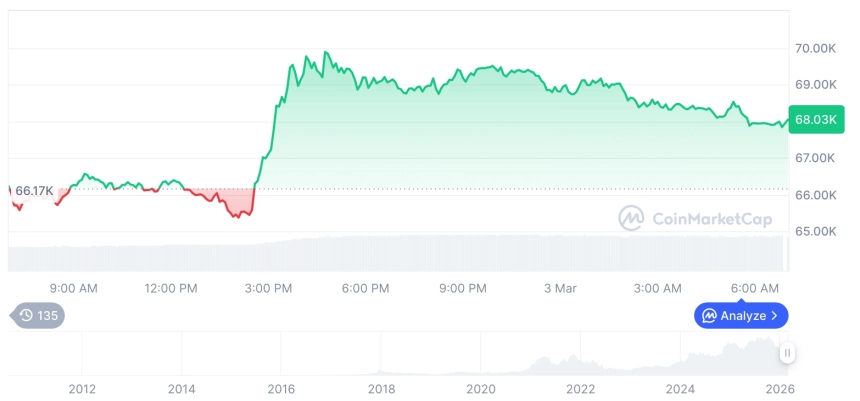Viewport: 860px width, 401px height.
Task: Click the CoinMarketCap icon inside Analyze button
Action: [709, 316]
